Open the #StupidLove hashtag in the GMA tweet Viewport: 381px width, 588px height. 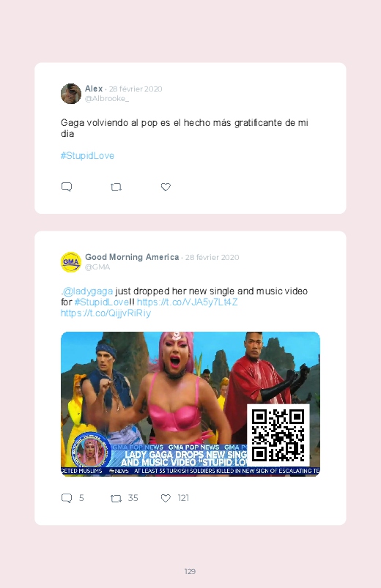101,302
